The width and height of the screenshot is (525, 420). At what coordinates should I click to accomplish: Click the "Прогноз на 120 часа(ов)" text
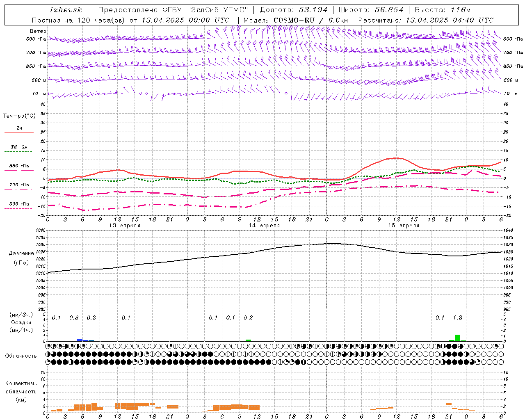(x=79, y=20)
